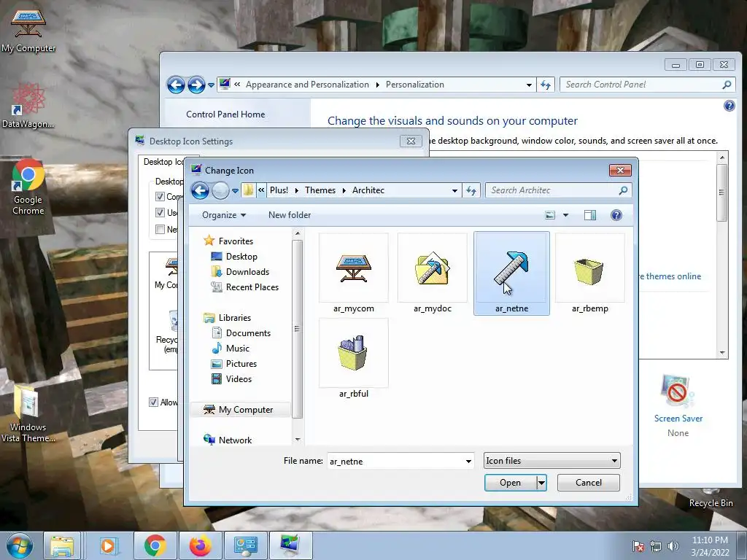This screenshot has width=747, height=560.
Task: Change view icon in Change Icon toolbar
Action: point(550,215)
